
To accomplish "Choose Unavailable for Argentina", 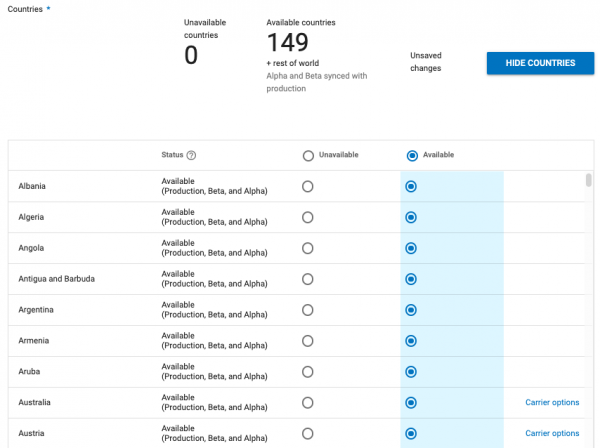I will pyautogui.click(x=308, y=310).
